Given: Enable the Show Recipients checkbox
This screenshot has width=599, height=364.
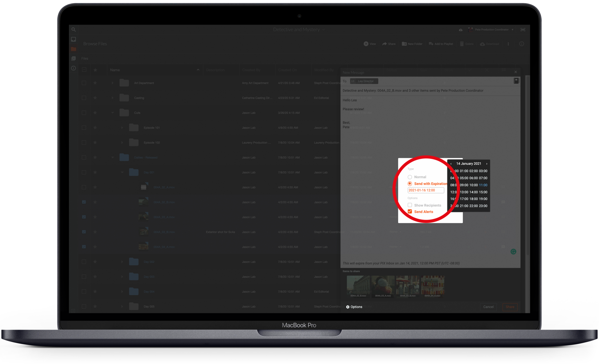Looking at the screenshot, I should 410,205.
